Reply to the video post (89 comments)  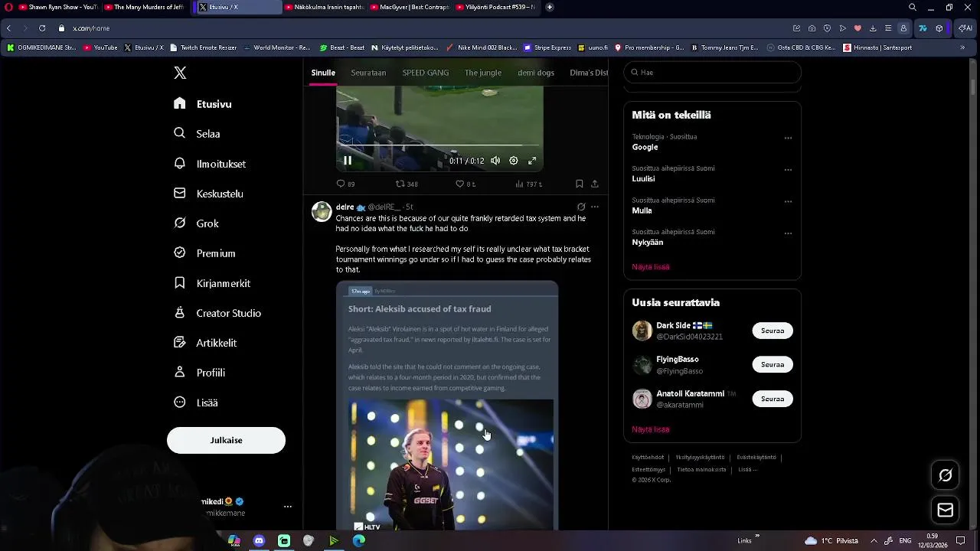tap(345, 184)
